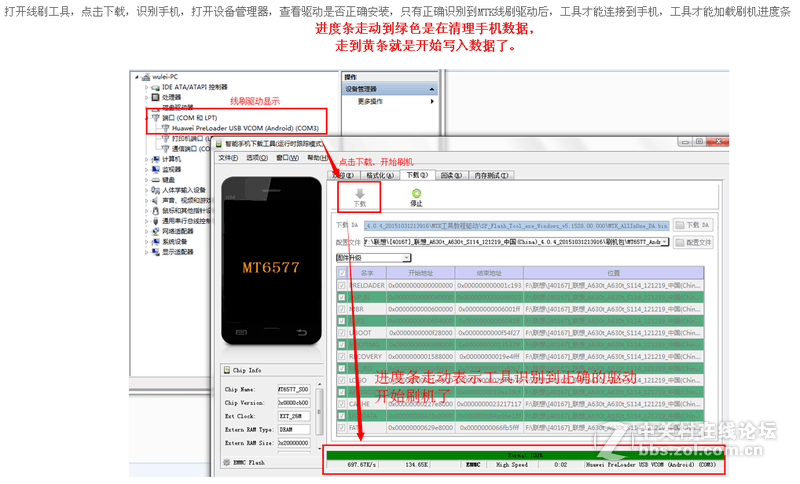Switch to the 下载(D) tab
Screen dimensions: 800x484
pos(416,175)
